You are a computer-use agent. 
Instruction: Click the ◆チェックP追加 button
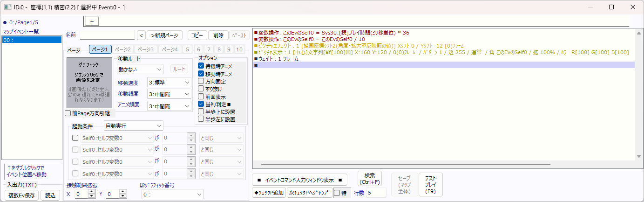(269, 193)
